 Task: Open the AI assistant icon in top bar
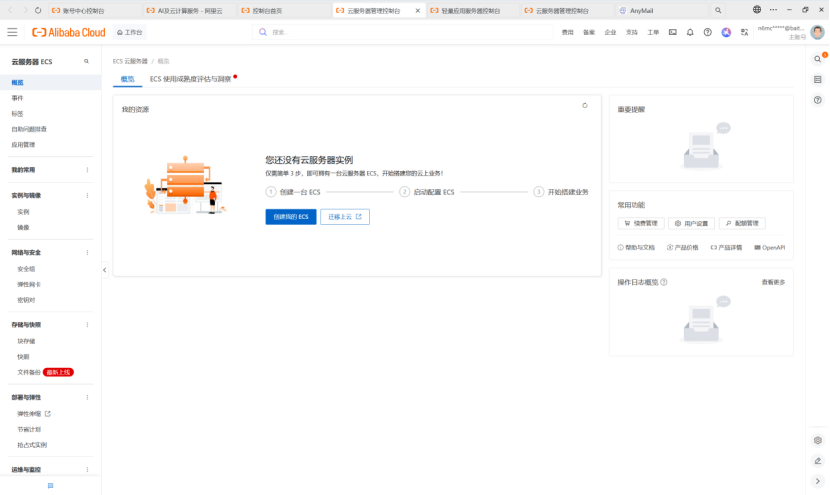point(726,32)
